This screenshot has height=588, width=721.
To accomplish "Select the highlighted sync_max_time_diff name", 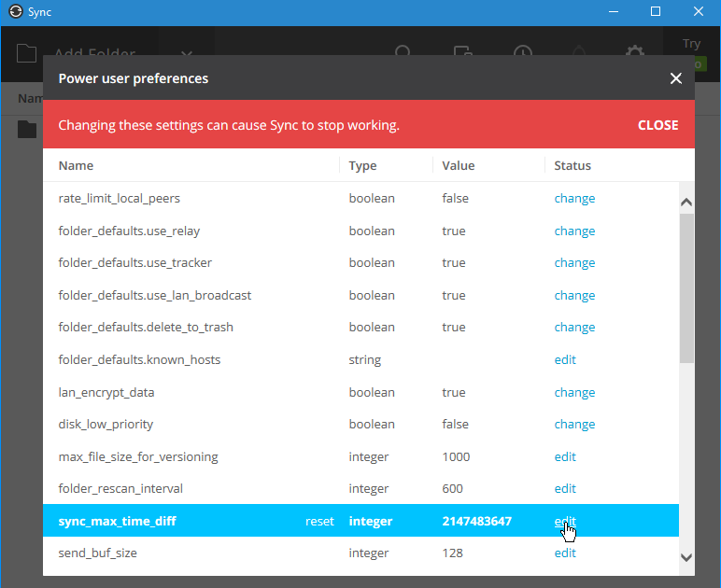I will 118,521.
